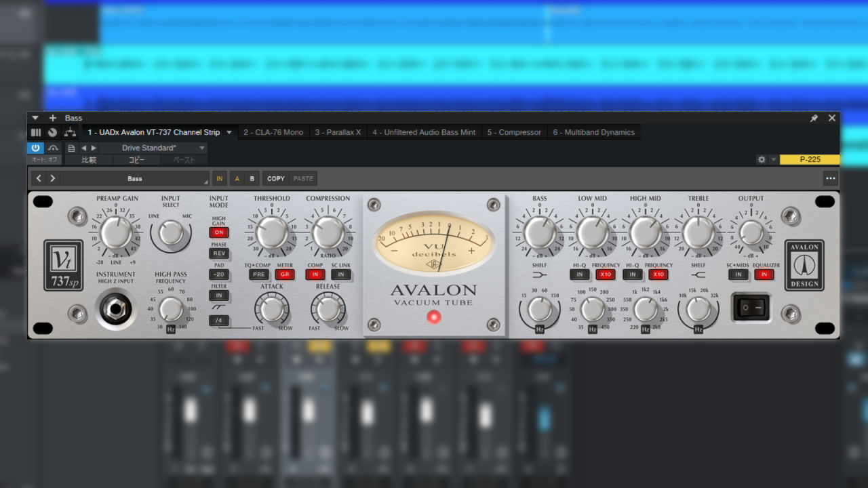Click the PASTE button in plugin toolbar
Viewport: 868px width, 488px height.
[x=303, y=178]
